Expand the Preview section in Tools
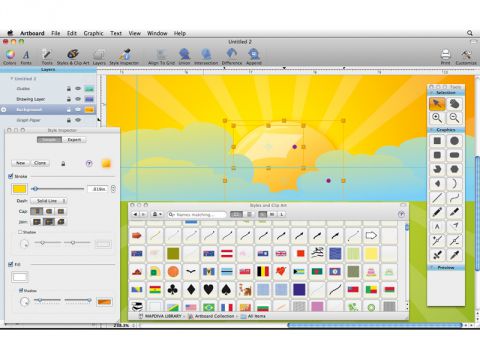 432,267
